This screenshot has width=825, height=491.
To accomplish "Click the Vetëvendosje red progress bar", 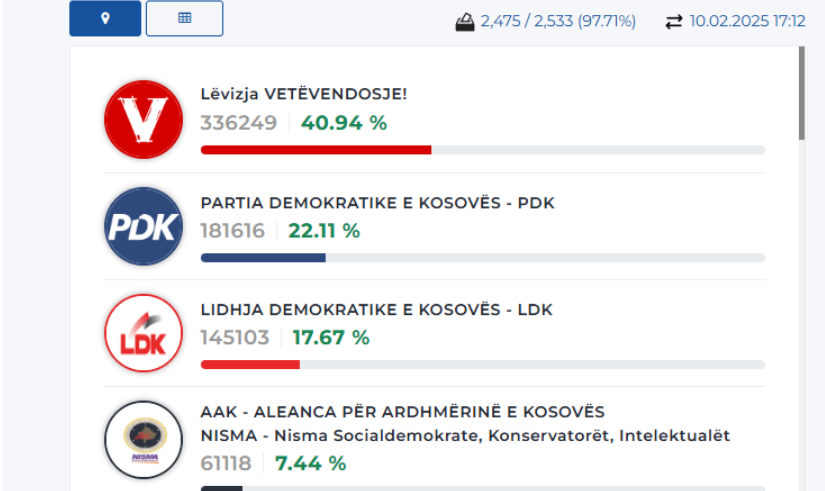I will pyautogui.click(x=316, y=150).
